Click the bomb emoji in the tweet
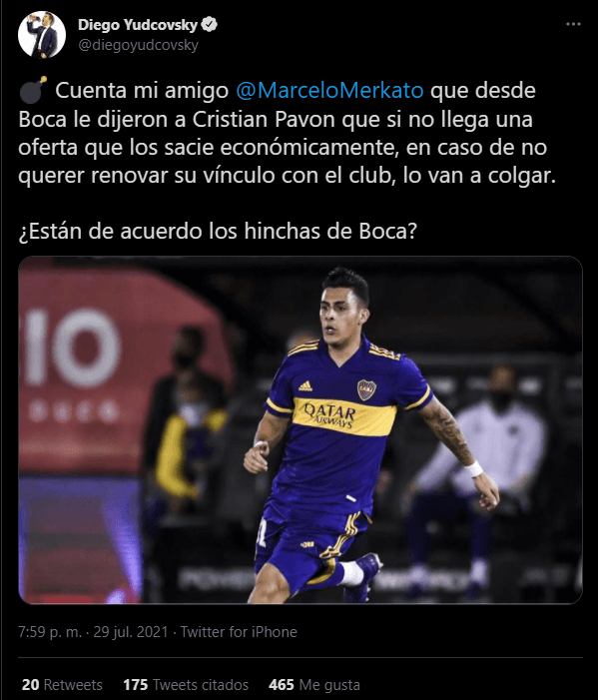 tap(33, 90)
